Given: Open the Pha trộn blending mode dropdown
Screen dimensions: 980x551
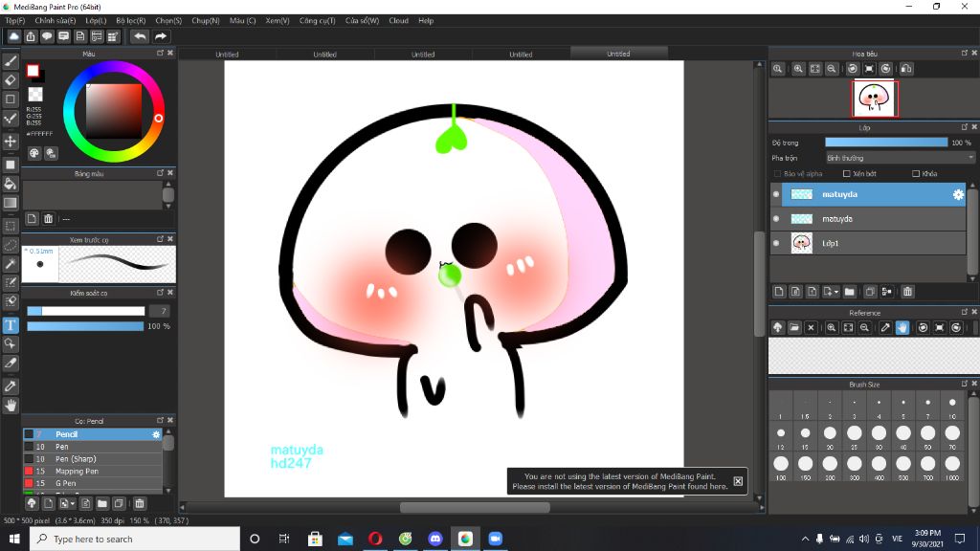Looking at the screenshot, I should tap(900, 158).
